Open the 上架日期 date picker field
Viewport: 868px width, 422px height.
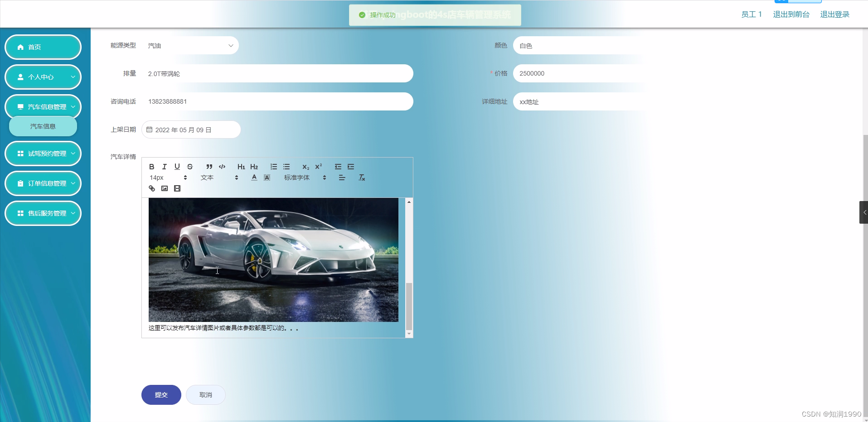(191, 129)
